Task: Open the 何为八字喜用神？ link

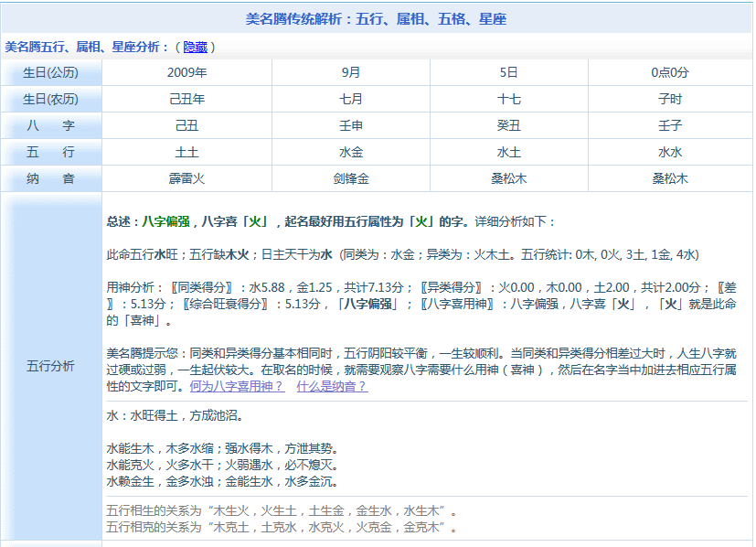Action: pyautogui.click(x=237, y=386)
